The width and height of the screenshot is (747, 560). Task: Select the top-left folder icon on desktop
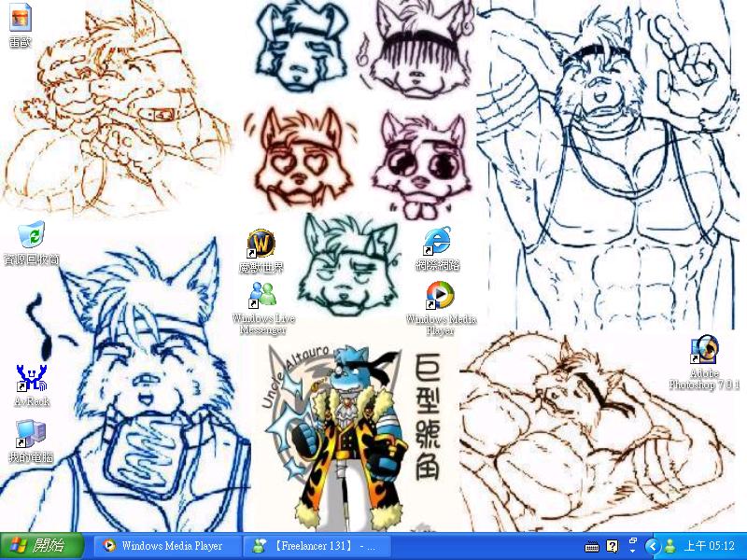[x=21, y=17]
